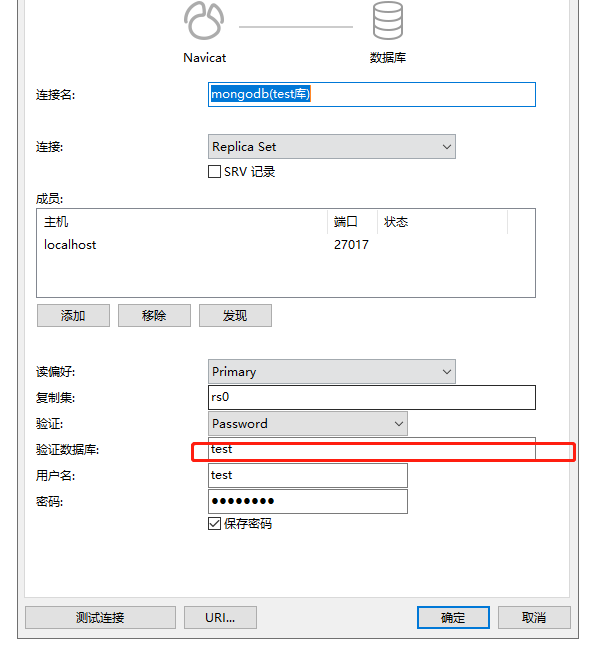Screen dimensions: 602x650
Task: Click the 发现 button
Action: click(x=235, y=315)
